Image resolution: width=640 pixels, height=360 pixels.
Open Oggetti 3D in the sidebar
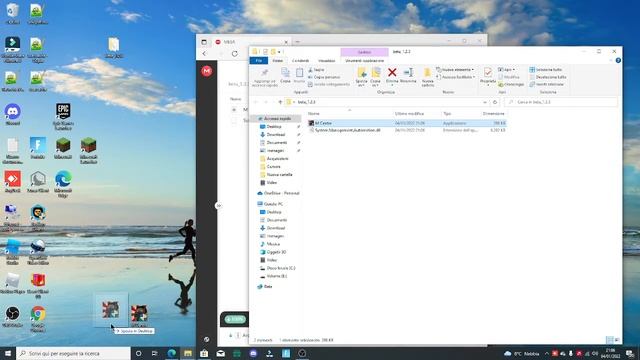click(273, 252)
